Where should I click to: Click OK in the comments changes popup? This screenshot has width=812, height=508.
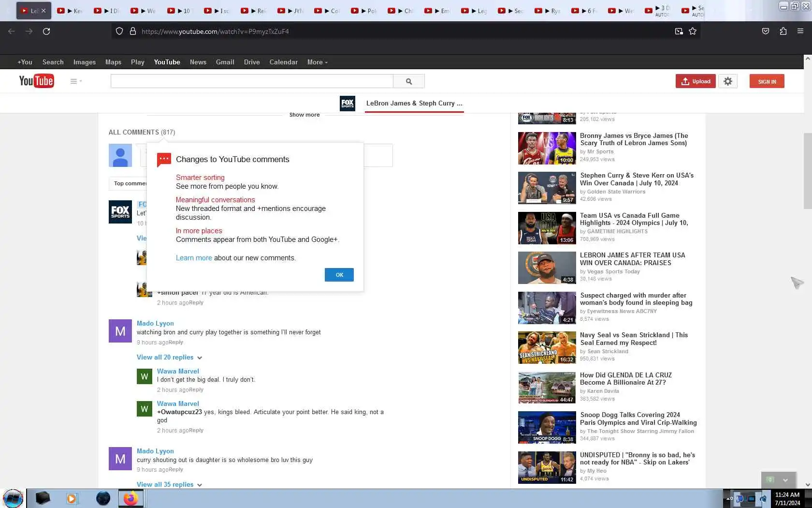(339, 275)
